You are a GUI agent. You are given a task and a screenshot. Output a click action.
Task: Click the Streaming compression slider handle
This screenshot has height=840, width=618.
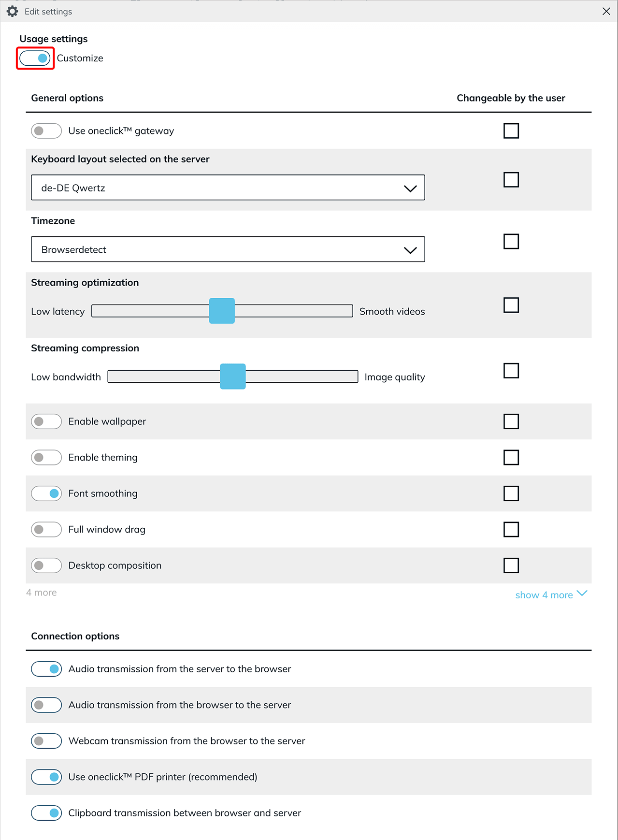pyautogui.click(x=233, y=377)
